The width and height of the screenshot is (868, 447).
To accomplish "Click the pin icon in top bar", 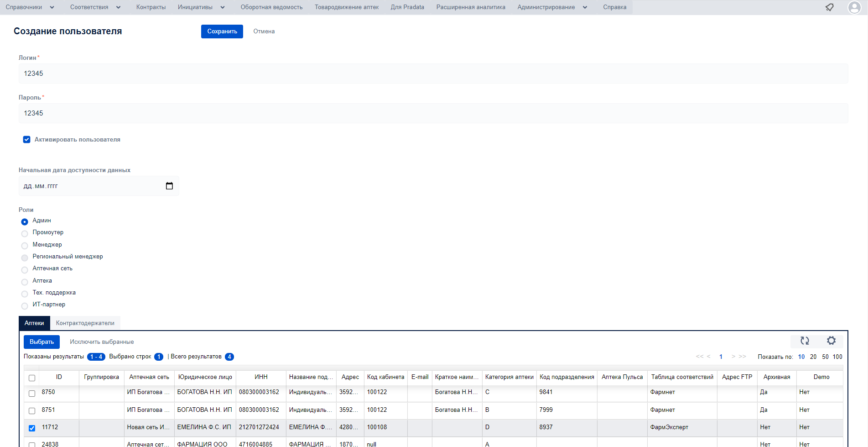I will pyautogui.click(x=830, y=7).
